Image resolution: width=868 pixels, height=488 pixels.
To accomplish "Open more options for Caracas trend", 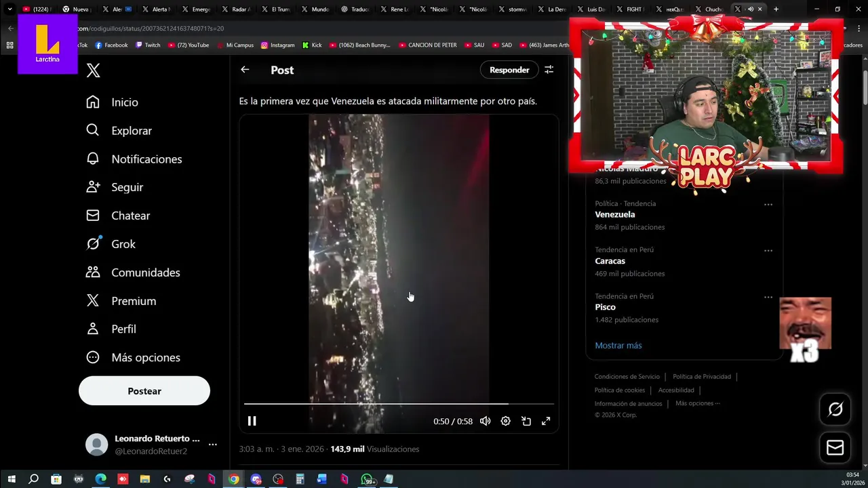I will click(x=768, y=251).
